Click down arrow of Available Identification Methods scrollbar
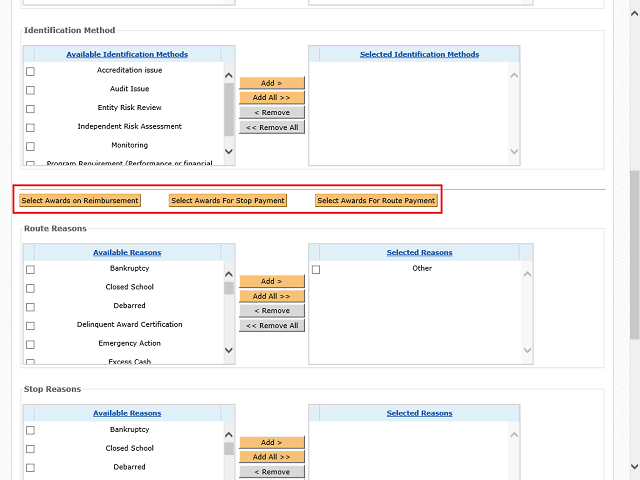Image resolution: width=640 pixels, height=480 pixels. (x=229, y=151)
